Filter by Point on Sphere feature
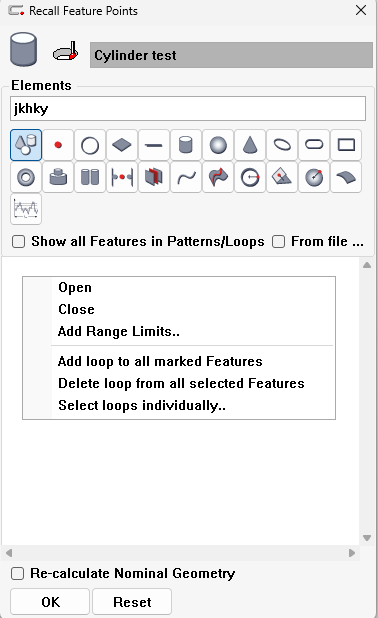This screenshot has height=618, width=378. pyautogui.click(x=314, y=177)
